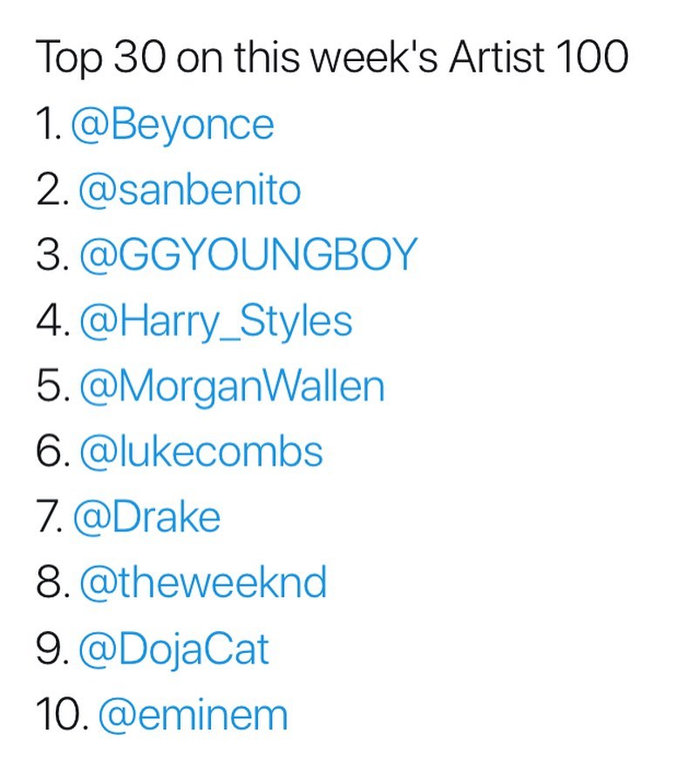Select the @MorganWallen mention
The width and height of the screenshot is (700, 782).
click(x=232, y=386)
